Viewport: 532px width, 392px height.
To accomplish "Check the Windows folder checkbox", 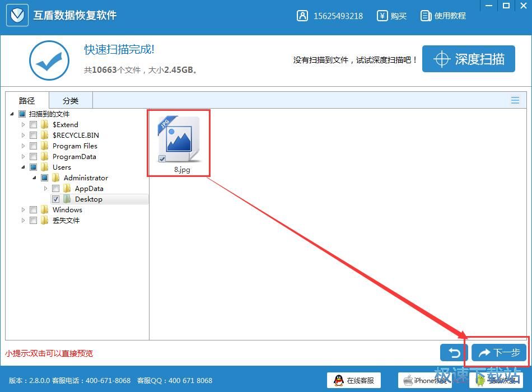I will tap(33, 210).
